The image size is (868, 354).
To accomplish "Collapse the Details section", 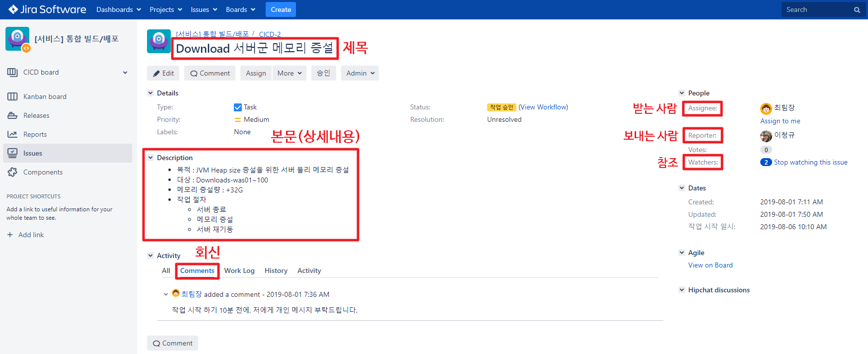I will coord(150,93).
